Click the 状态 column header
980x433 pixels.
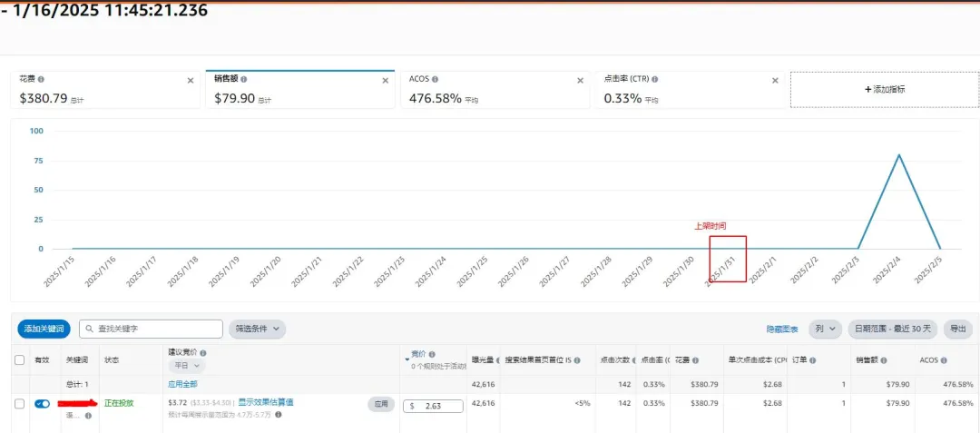coord(112,360)
